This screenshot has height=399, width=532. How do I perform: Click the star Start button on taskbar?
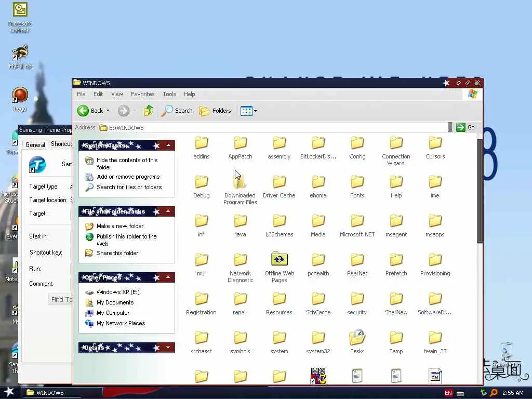(x=9, y=392)
